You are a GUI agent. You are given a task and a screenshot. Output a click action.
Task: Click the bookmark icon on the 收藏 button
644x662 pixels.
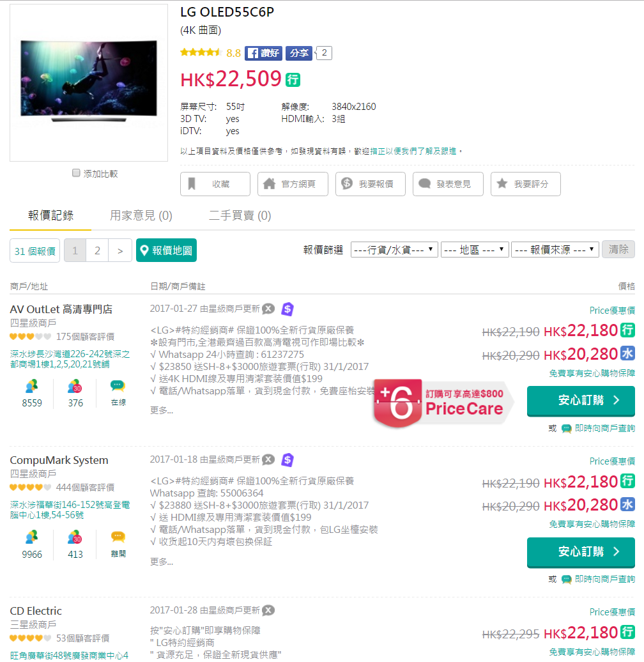click(191, 184)
